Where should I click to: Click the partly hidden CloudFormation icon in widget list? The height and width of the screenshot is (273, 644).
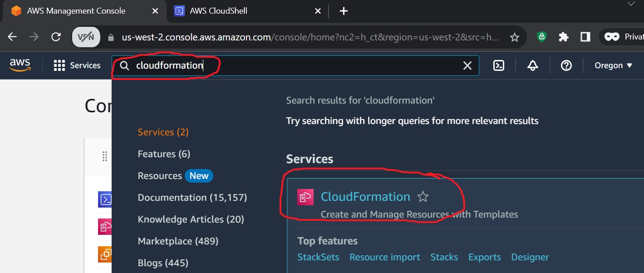[x=105, y=227]
